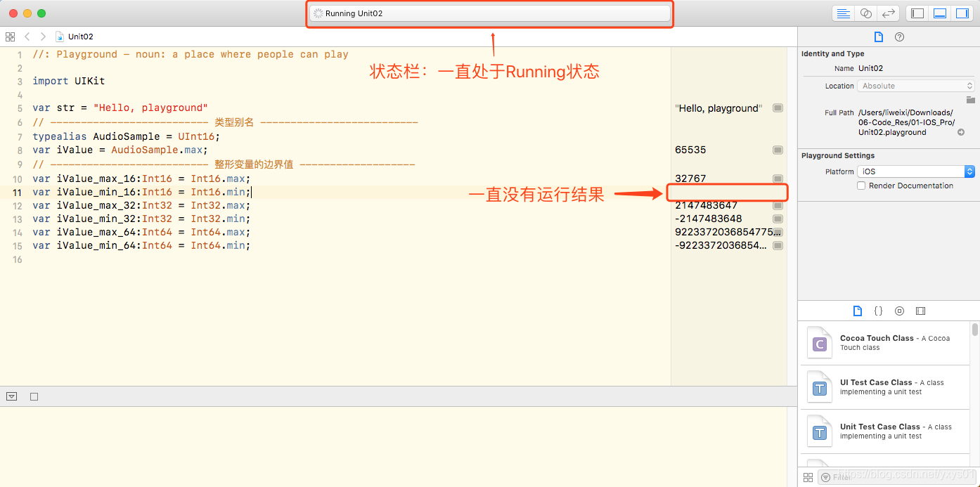Click the "import UIKit" code line
The width and height of the screenshot is (980, 487).
coord(68,81)
